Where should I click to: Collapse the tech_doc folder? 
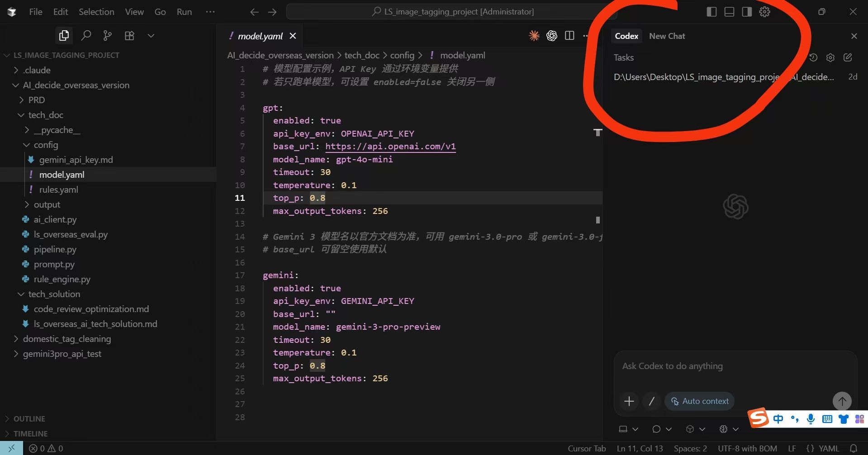click(x=45, y=115)
